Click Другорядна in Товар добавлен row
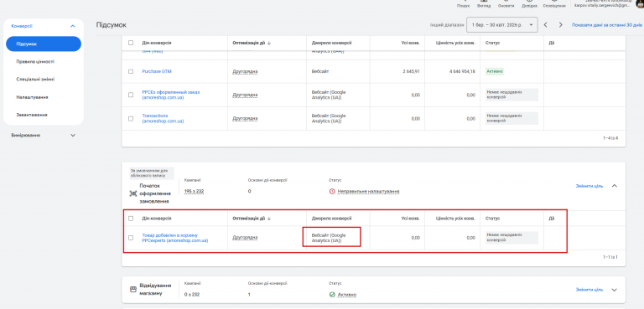 245,238
